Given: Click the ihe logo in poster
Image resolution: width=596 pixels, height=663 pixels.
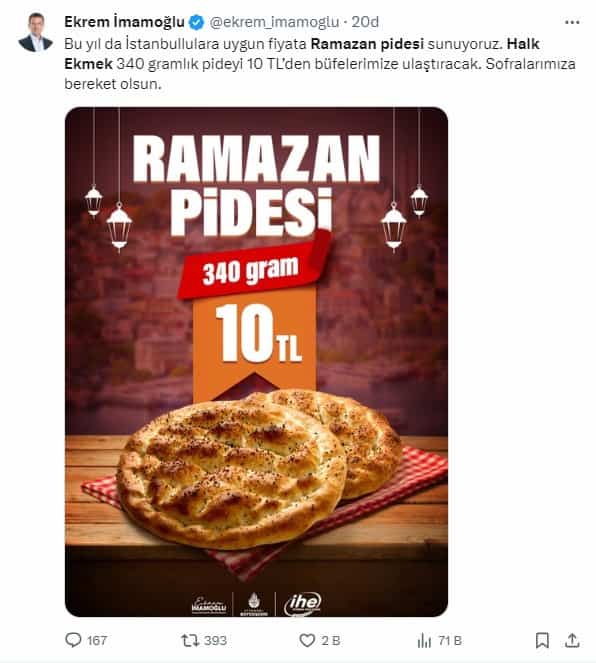Looking at the screenshot, I should pyautogui.click(x=303, y=604).
